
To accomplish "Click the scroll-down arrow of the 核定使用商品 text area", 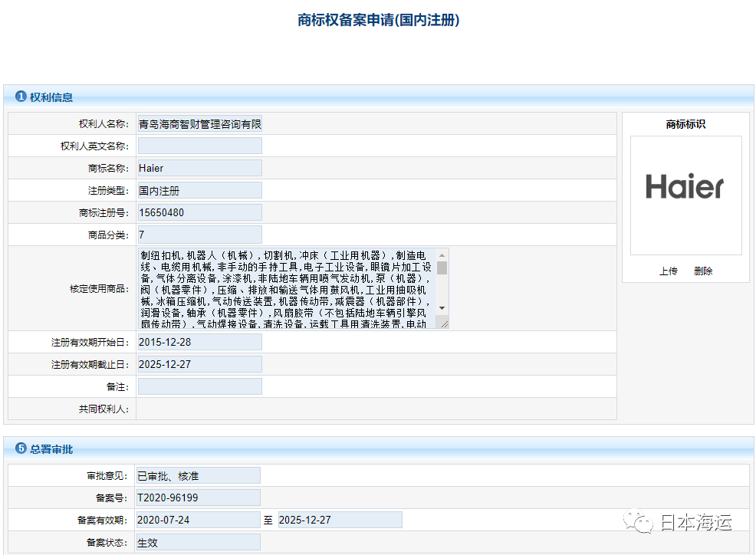I will pos(442,308).
